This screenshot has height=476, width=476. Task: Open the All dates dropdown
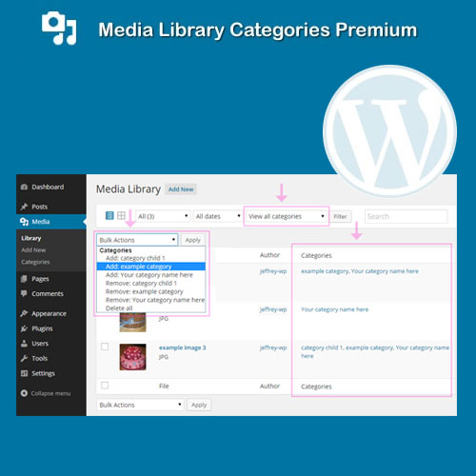click(x=218, y=216)
